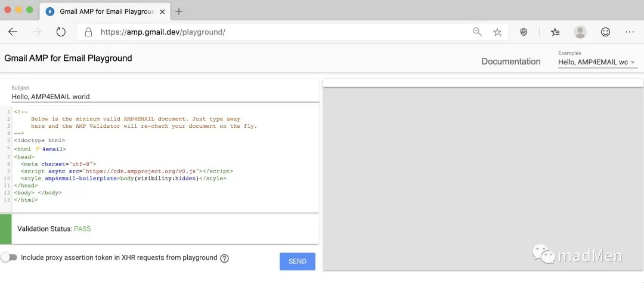The width and height of the screenshot is (644, 283).
Task: Enable the proxy assertion token toggle
Action: [9, 257]
